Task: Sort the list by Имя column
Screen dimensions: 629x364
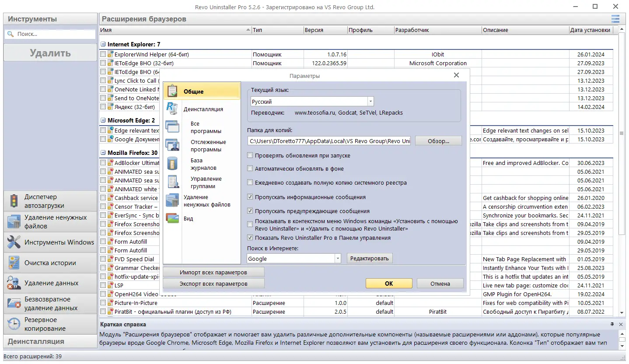Action: coord(175,30)
